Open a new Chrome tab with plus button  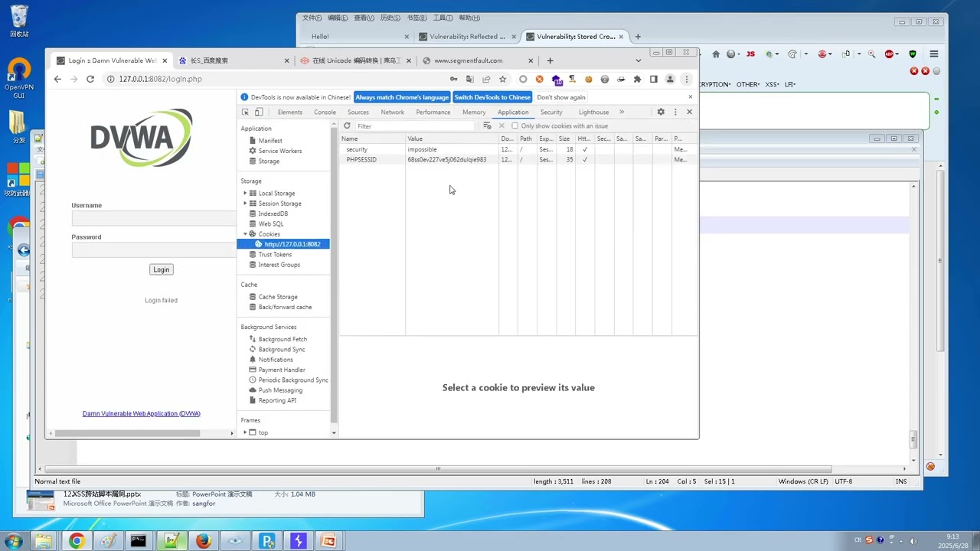[550, 60]
